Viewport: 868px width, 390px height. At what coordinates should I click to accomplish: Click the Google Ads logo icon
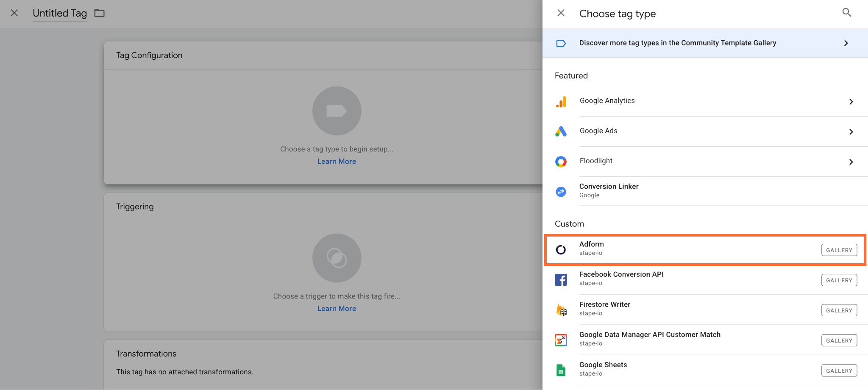[x=561, y=131]
